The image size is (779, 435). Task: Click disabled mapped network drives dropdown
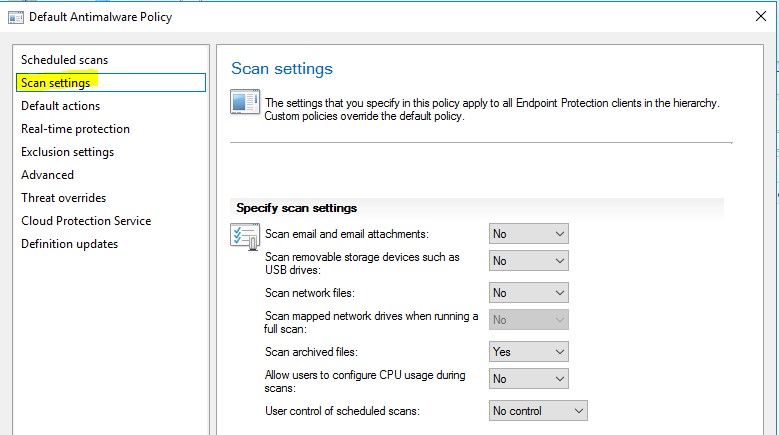coord(528,320)
